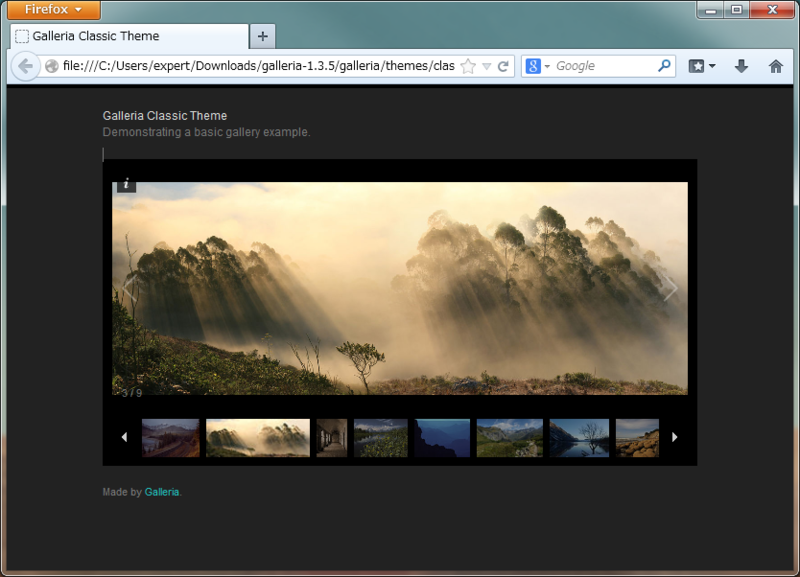Select the winding mountain road thumbnail
Image resolution: width=800 pixels, height=577 pixels.
pos(170,438)
